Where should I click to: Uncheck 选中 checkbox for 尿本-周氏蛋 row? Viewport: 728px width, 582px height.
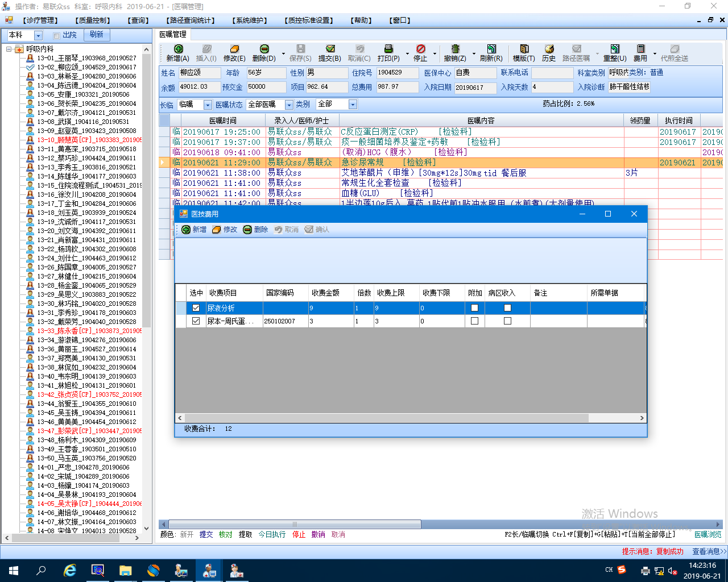[x=196, y=321]
